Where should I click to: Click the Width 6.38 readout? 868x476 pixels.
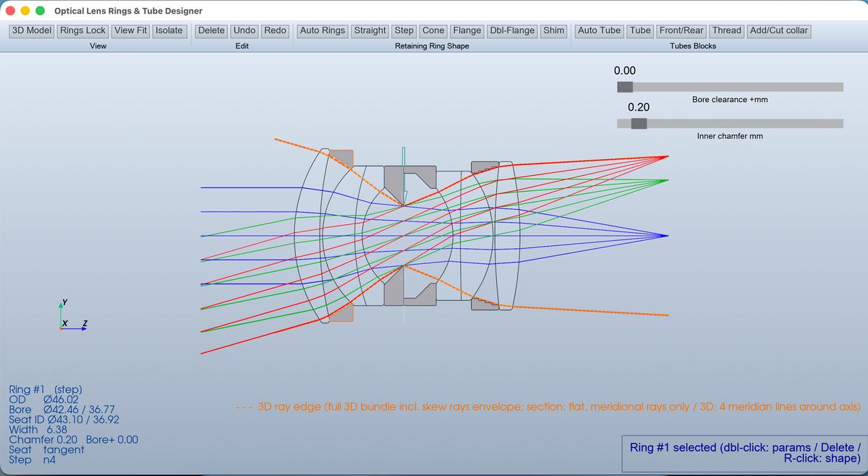pos(38,430)
